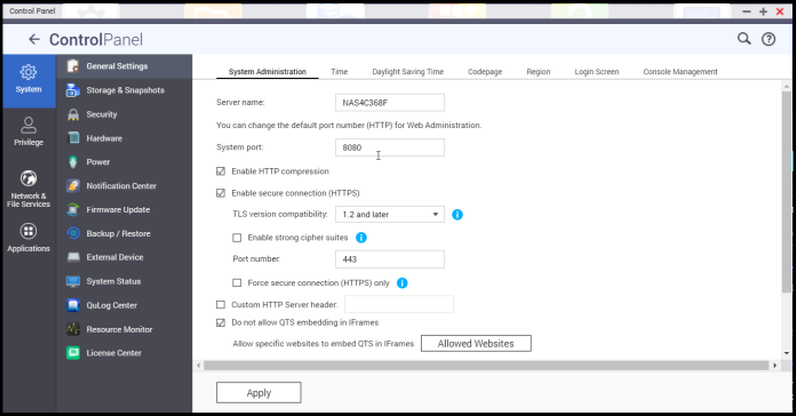Screen dimensions: 796x416
Task: Open help with the question mark icon
Action: coord(768,39)
